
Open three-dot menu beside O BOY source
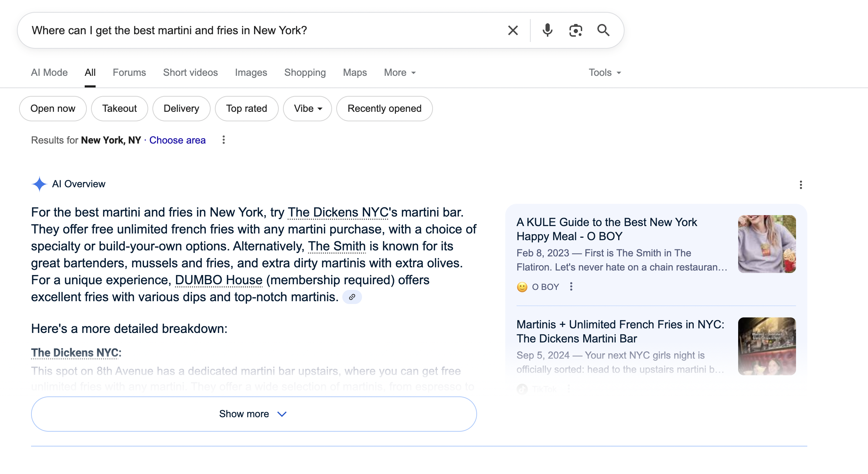point(571,287)
